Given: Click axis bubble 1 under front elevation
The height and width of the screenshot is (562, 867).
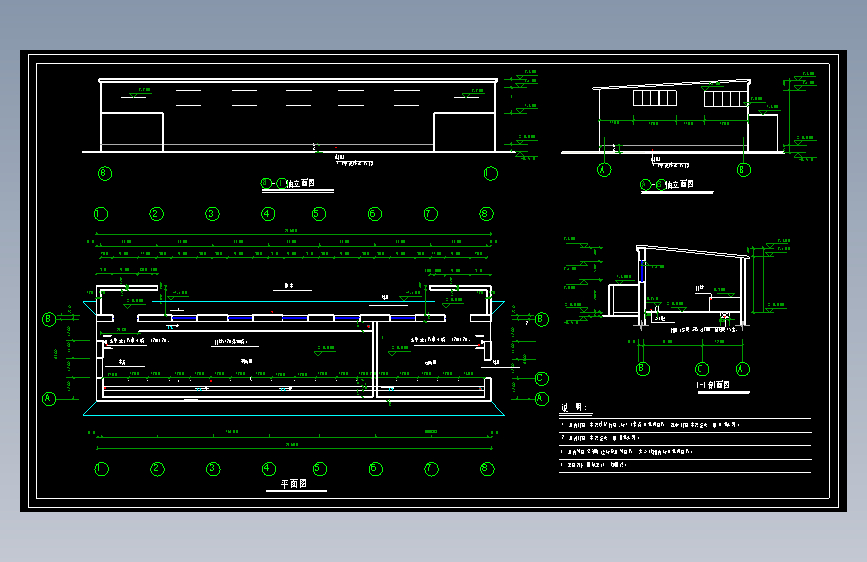Looking at the screenshot, I should tap(490, 173).
